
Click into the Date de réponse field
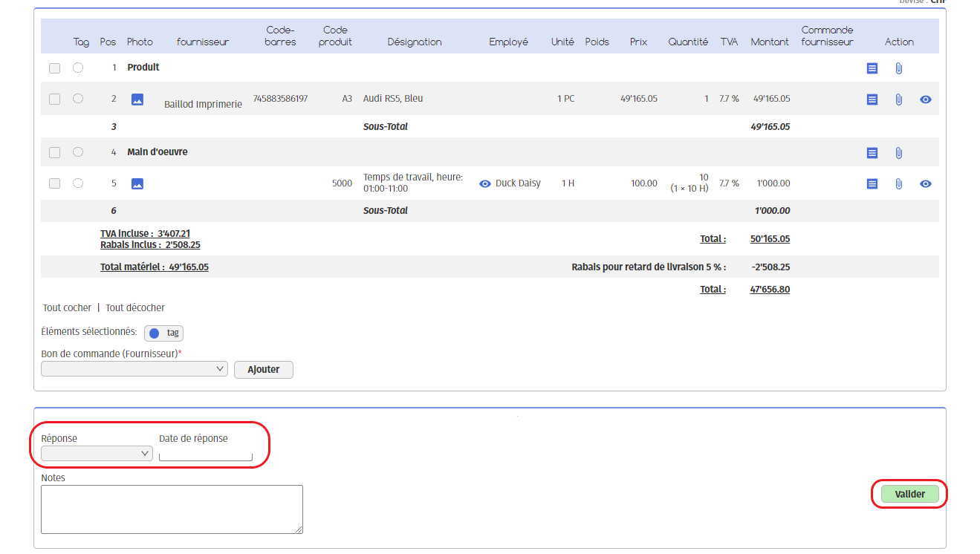(206, 455)
